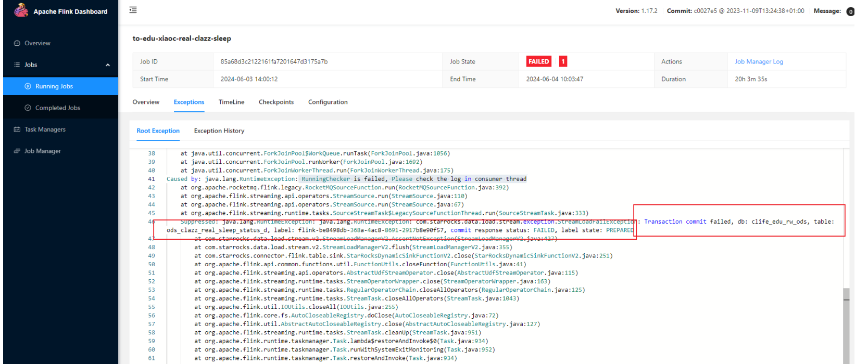
Task: Click the Job ID value 85a68d3c2122161fa7201647d3175a7b
Action: click(274, 61)
